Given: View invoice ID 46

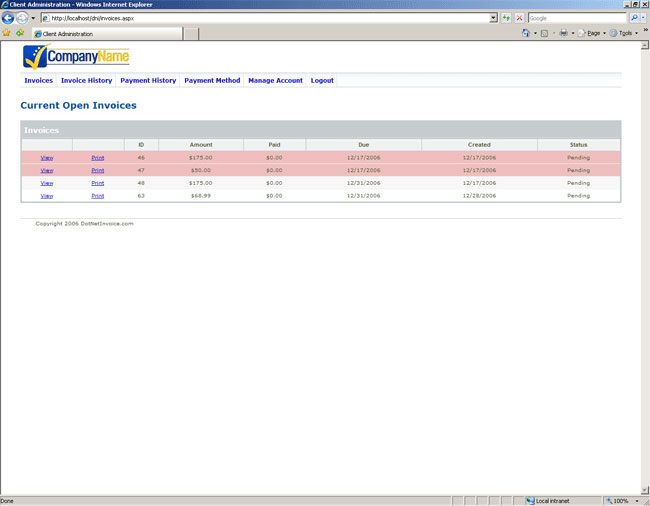Looking at the screenshot, I should point(47,157).
